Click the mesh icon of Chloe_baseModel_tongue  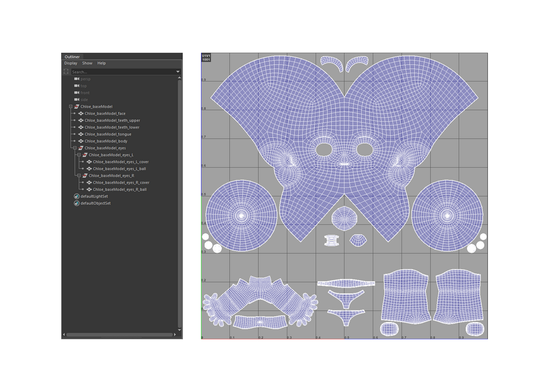[x=81, y=134]
